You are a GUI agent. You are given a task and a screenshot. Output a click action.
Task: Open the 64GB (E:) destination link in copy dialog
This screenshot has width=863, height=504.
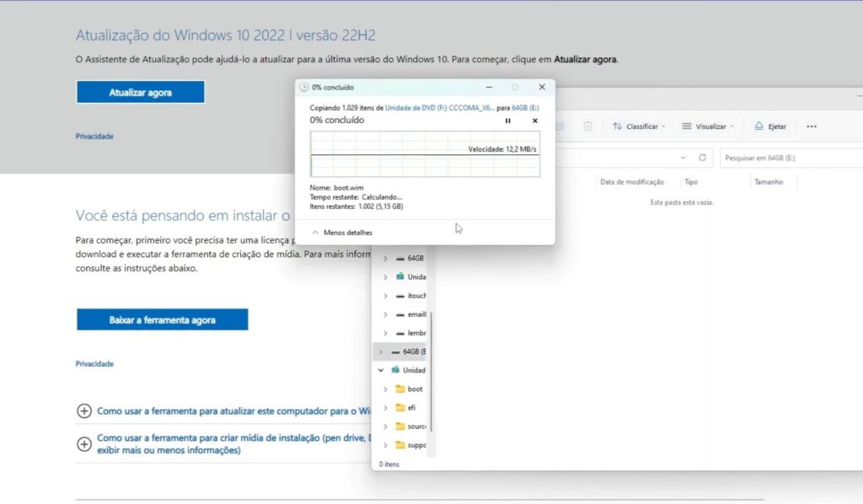tap(525, 108)
